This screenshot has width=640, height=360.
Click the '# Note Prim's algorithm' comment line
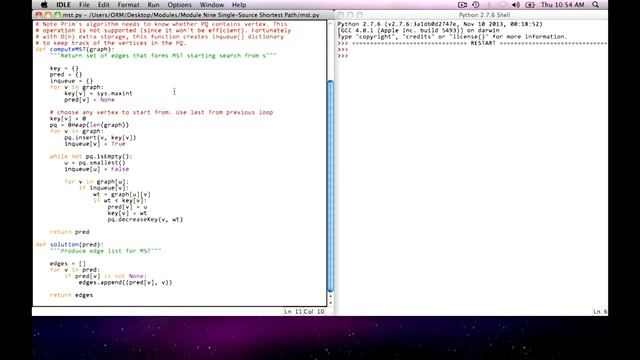[x=161, y=24]
